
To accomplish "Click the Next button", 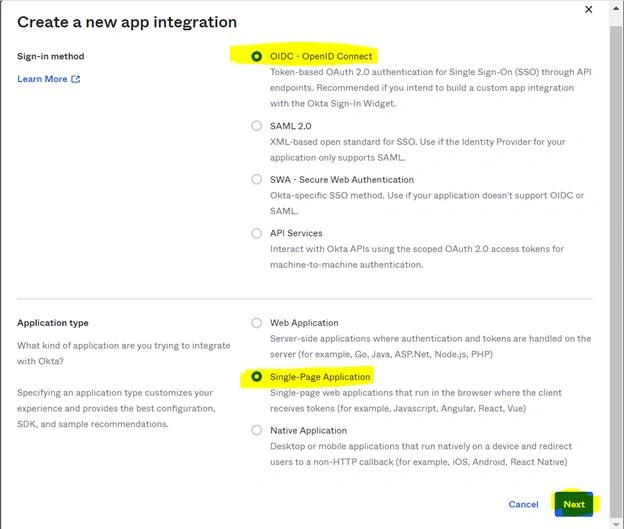I will [574, 504].
